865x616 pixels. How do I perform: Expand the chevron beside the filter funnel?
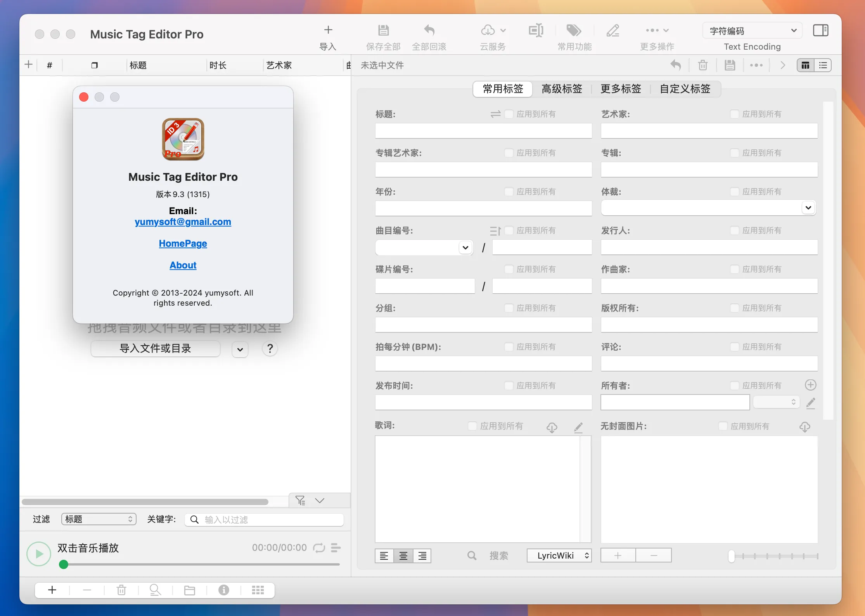pyautogui.click(x=320, y=500)
